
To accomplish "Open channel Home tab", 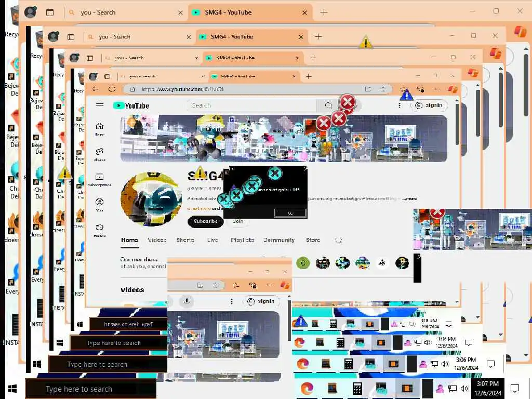I will [x=129, y=240].
